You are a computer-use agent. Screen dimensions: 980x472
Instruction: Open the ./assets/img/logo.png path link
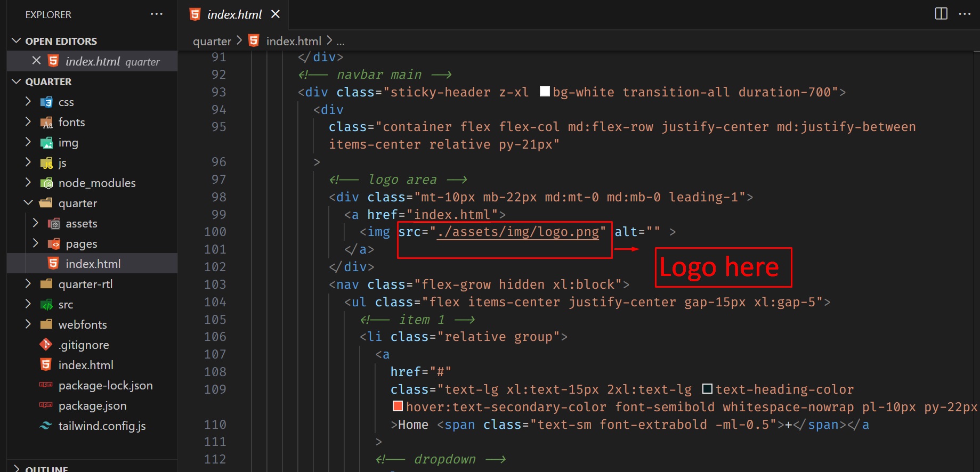(x=517, y=232)
